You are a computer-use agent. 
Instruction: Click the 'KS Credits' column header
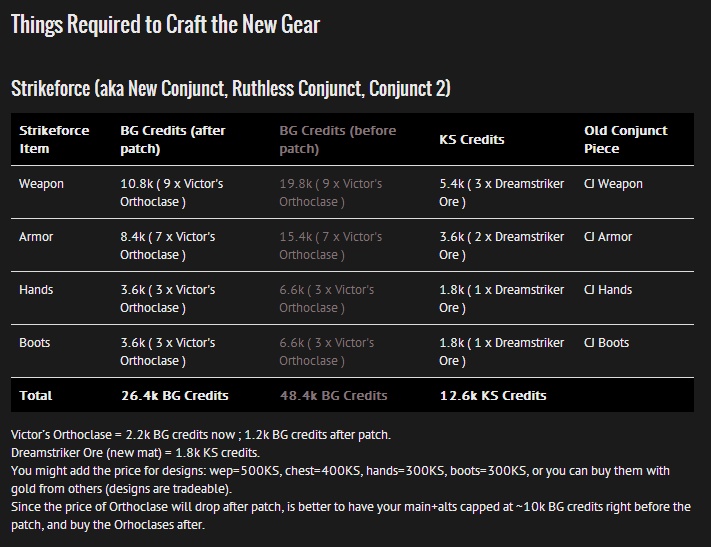(x=472, y=139)
